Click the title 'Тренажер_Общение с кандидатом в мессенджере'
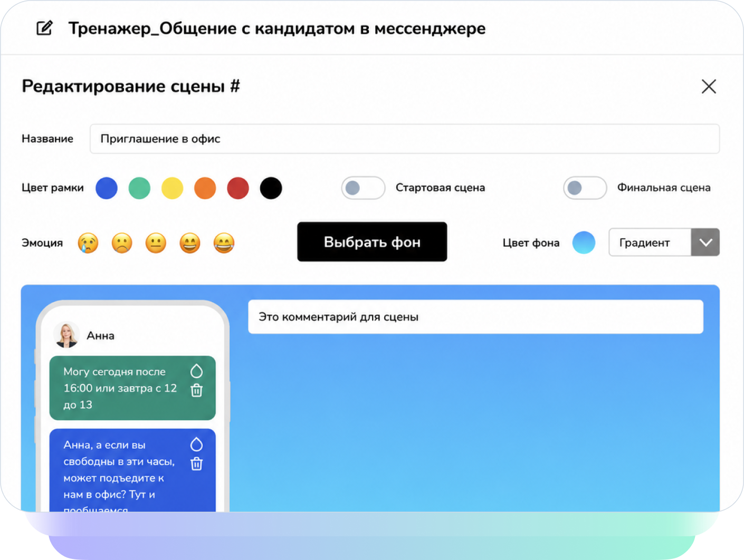 [277, 28]
